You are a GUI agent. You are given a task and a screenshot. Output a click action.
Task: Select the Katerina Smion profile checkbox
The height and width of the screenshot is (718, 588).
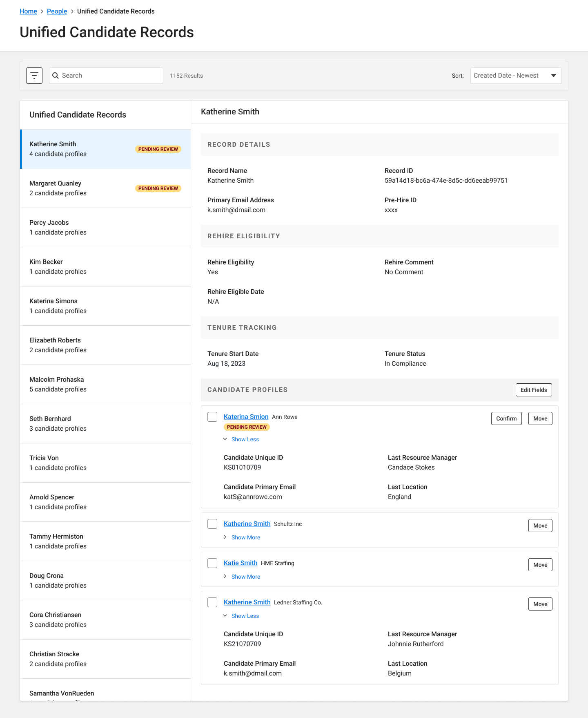[x=212, y=417]
